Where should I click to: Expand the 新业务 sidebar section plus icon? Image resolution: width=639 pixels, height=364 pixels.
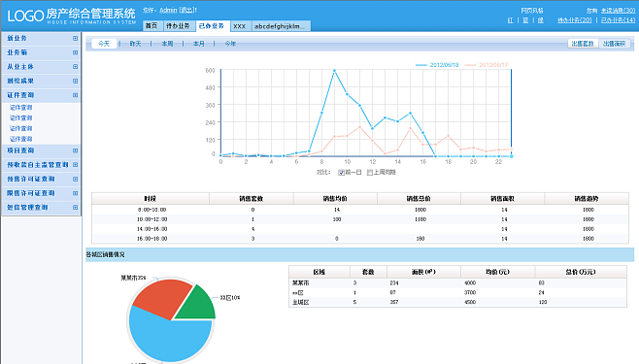(75, 38)
